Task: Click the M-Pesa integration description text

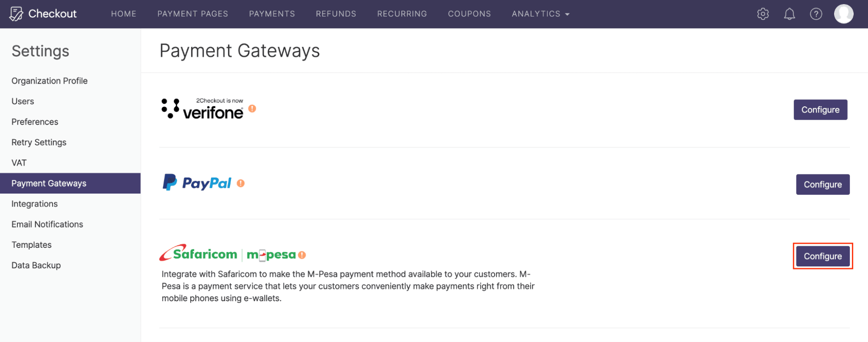Action: (x=348, y=286)
